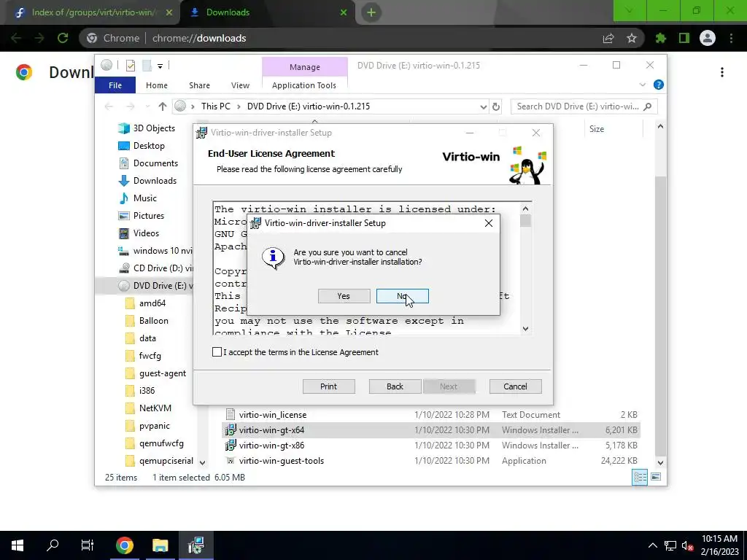Select Downloads in navigation pane
This screenshot has width=747, height=560.
point(147,181)
